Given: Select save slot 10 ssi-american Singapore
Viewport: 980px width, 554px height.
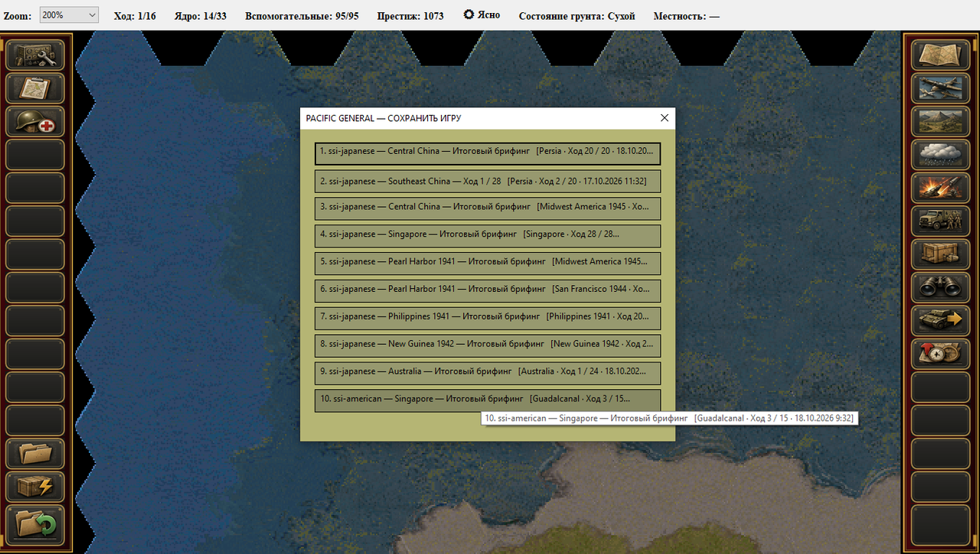Looking at the screenshot, I should 488,401.
